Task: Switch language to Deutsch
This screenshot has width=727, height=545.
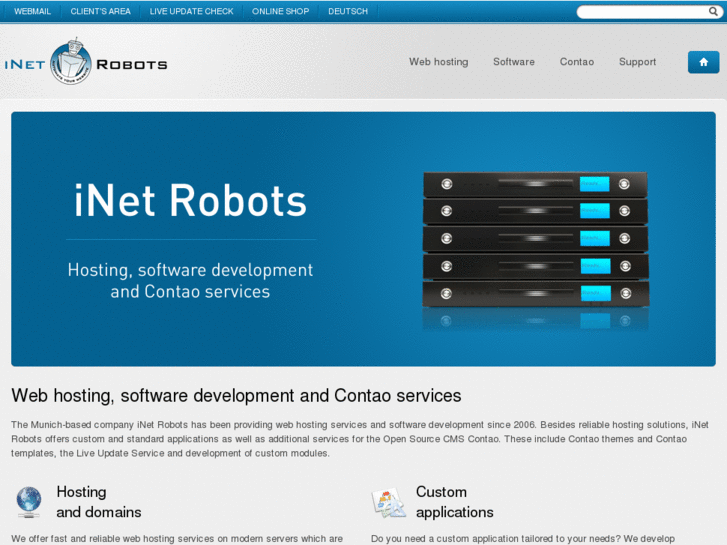Action: coord(348,12)
